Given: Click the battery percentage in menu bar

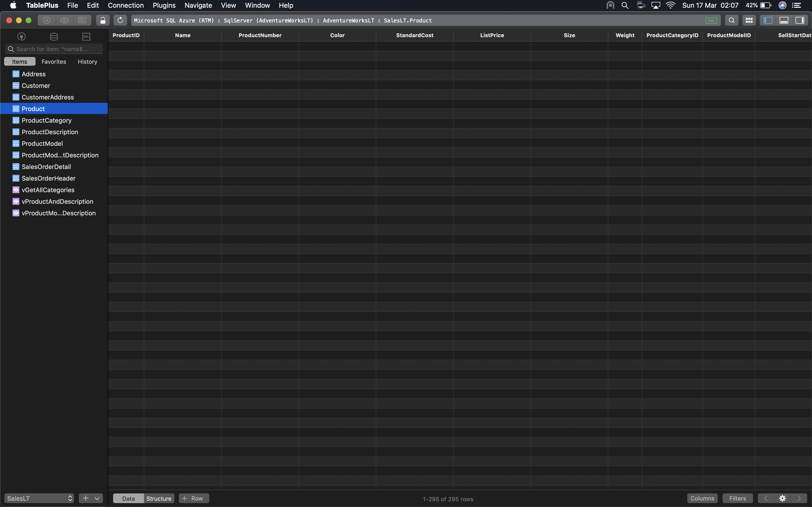Looking at the screenshot, I should point(752,5).
